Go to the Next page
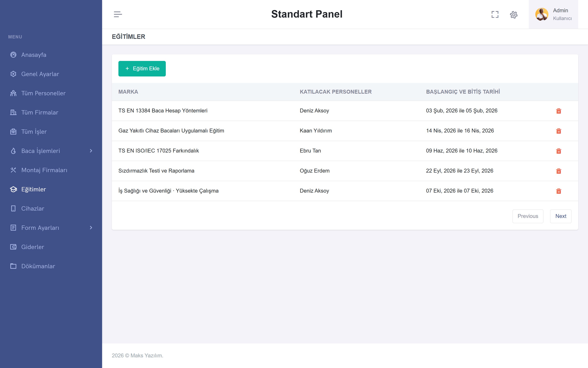Screen dimensions: 588x368 point(561,216)
